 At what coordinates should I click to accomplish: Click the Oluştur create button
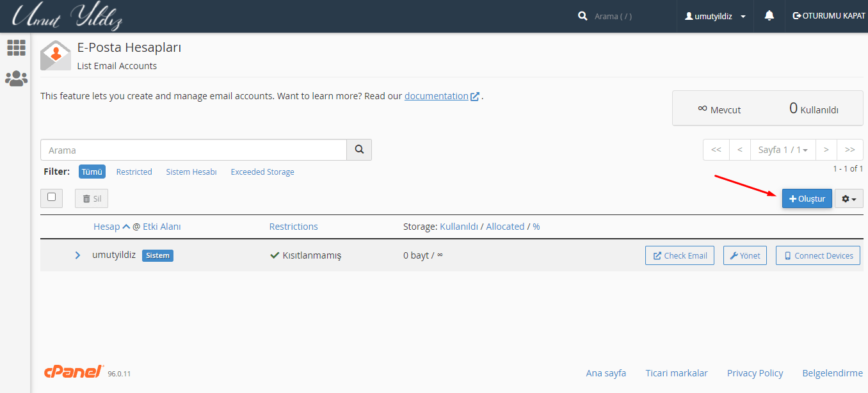click(807, 198)
